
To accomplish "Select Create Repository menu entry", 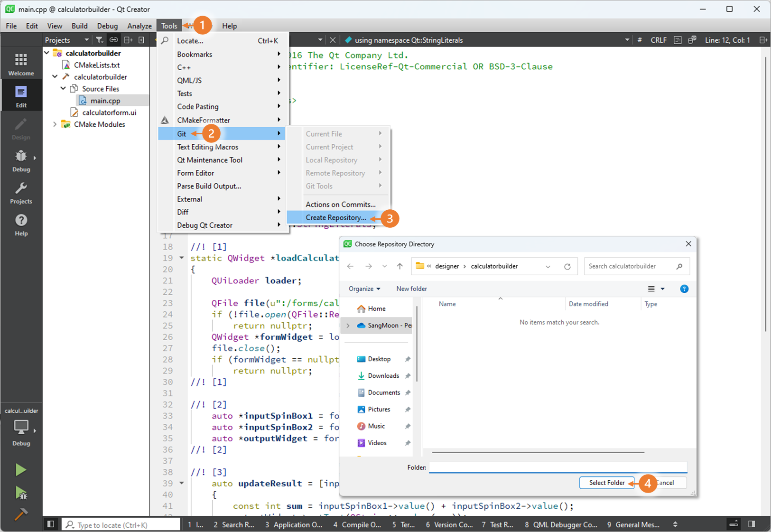I will (x=335, y=217).
